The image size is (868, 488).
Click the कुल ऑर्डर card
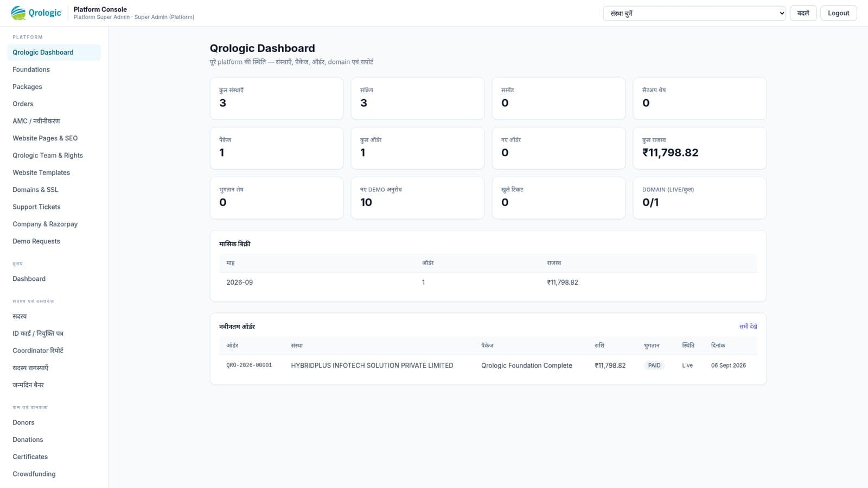[418, 149]
